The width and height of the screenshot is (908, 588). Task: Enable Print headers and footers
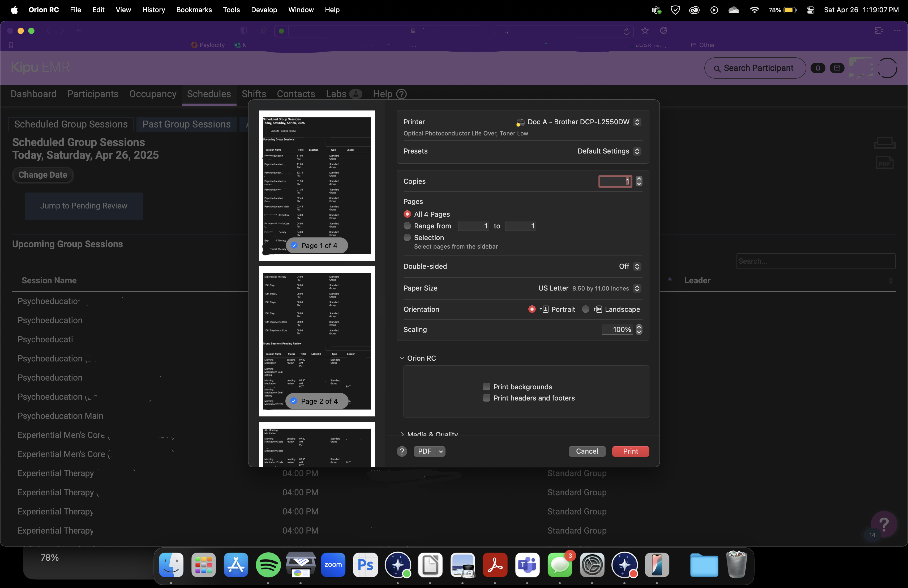pyautogui.click(x=486, y=398)
